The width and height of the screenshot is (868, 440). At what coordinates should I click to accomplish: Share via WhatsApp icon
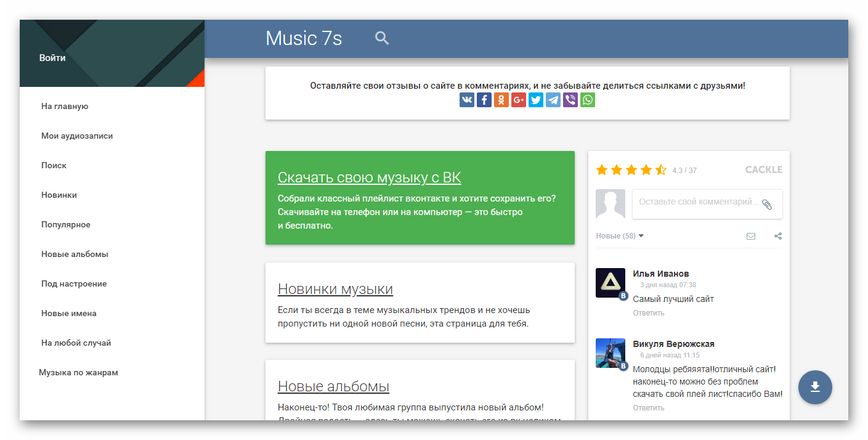coord(588,100)
